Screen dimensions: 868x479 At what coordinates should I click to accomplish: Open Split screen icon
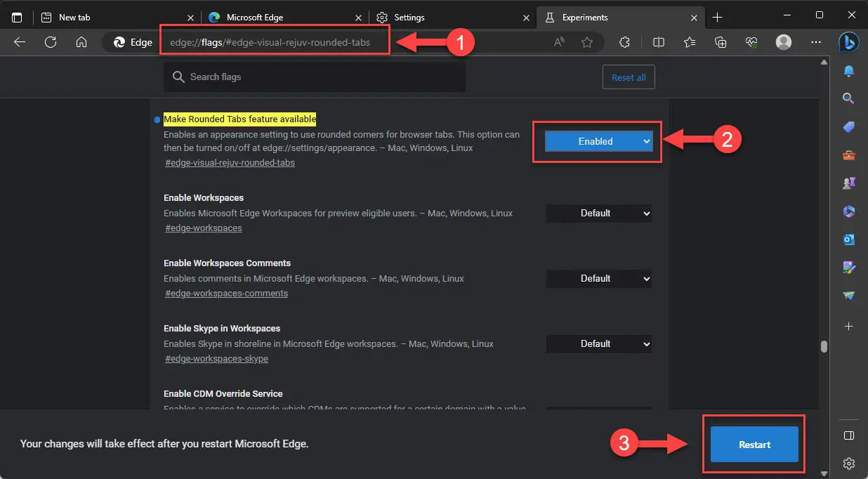659,42
